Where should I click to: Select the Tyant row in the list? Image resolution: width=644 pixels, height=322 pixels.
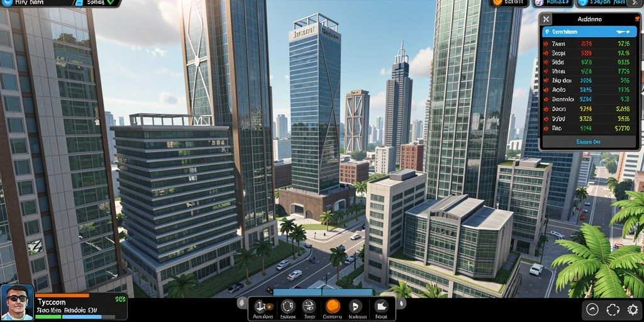pos(589,43)
